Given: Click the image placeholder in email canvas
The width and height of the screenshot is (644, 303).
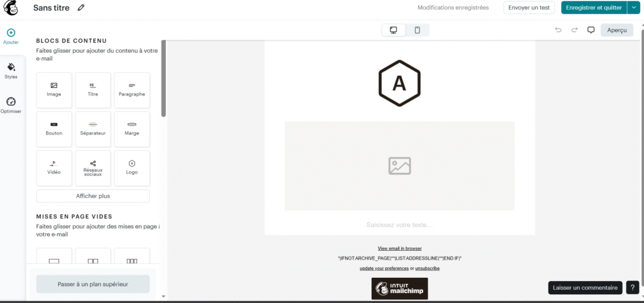Looking at the screenshot, I should 399,166.
